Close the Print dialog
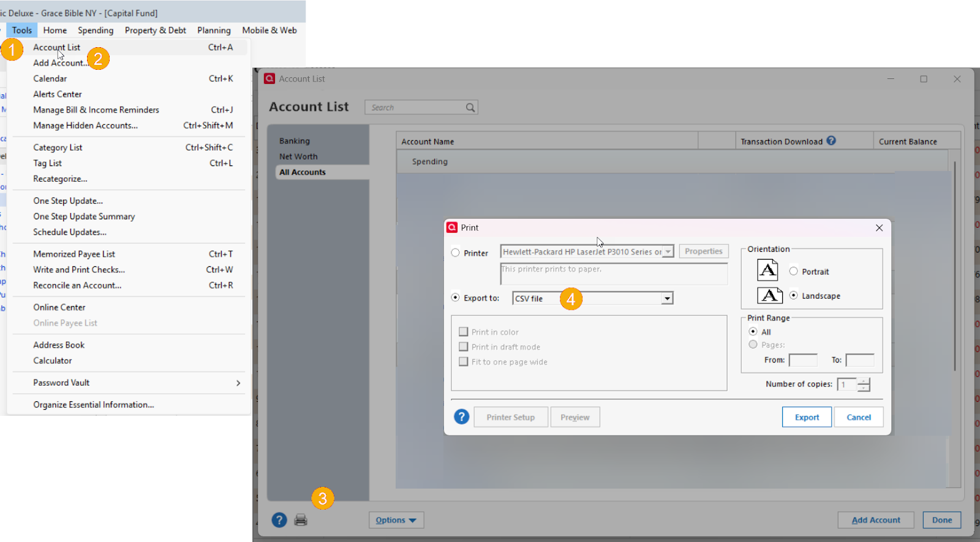The image size is (980, 542). tap(879, 228)
